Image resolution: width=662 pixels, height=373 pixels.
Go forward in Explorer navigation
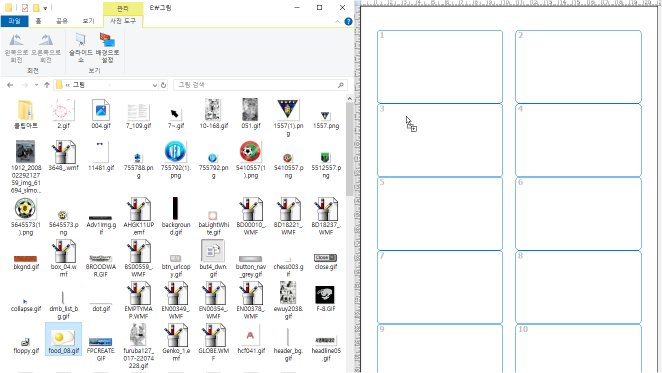(25, 85)
